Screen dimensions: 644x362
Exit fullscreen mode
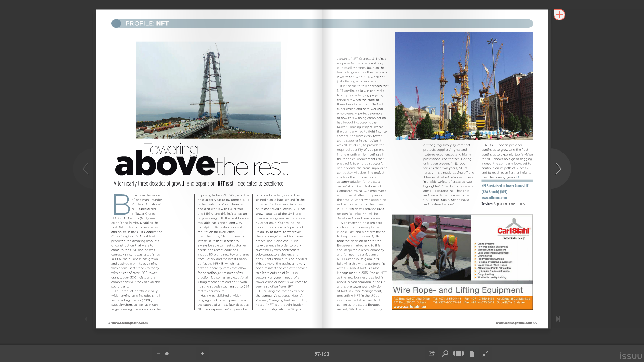(x=485, y=353)
